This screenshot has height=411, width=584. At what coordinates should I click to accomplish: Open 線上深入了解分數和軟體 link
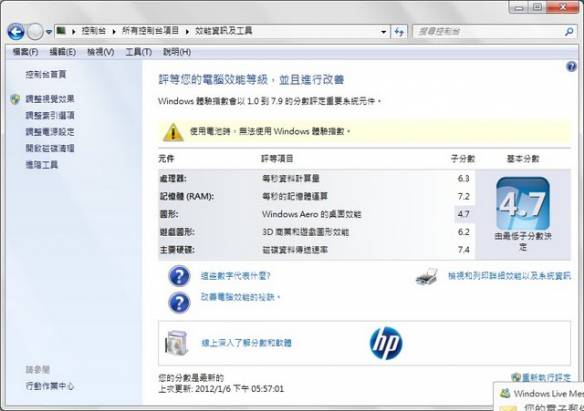coord(247,343)
